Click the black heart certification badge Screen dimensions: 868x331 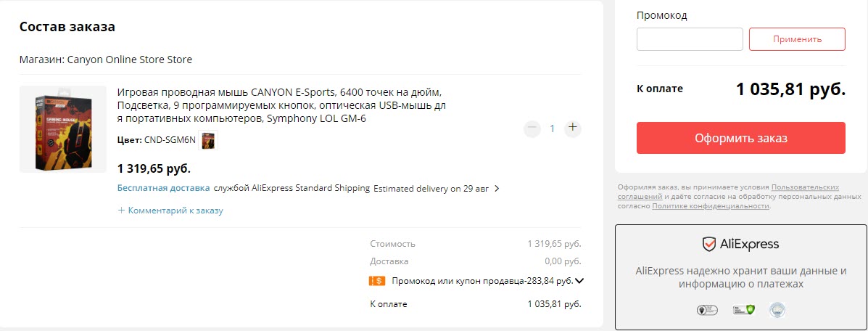point(707,310)
